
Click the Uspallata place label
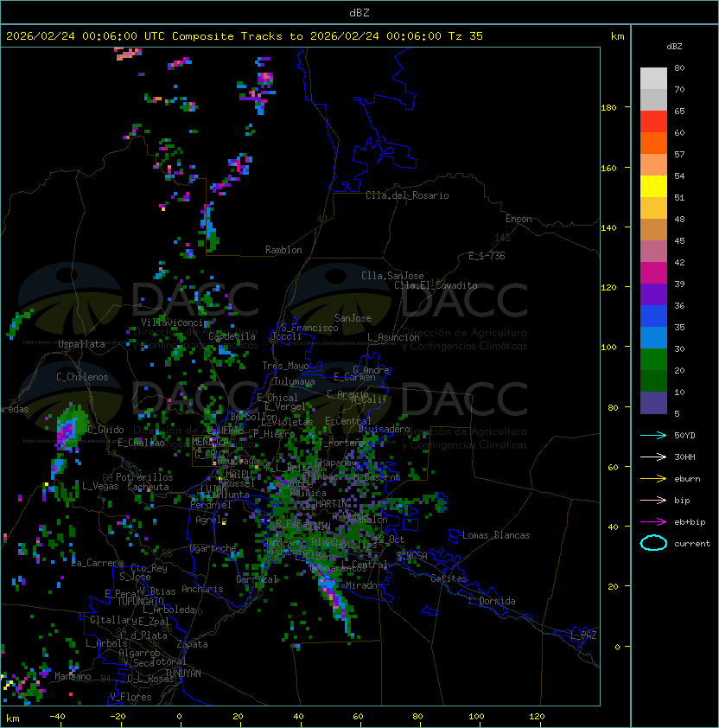tap(81, 344)
